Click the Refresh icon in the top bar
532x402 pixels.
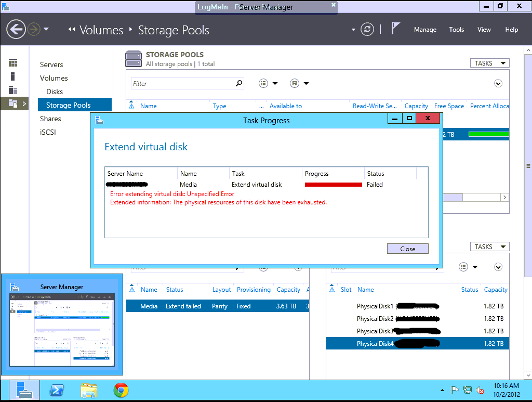point(367,29)
